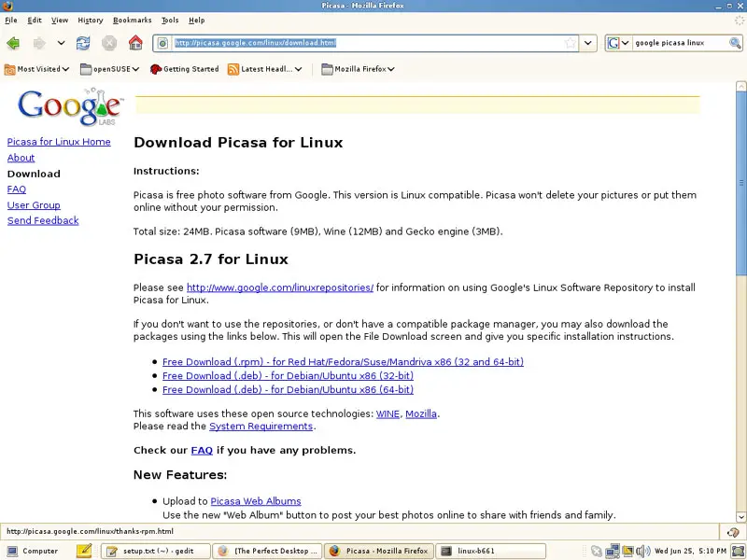Open the Picasa for Linux Home link

pyautogui.click(x=59, y=142)
